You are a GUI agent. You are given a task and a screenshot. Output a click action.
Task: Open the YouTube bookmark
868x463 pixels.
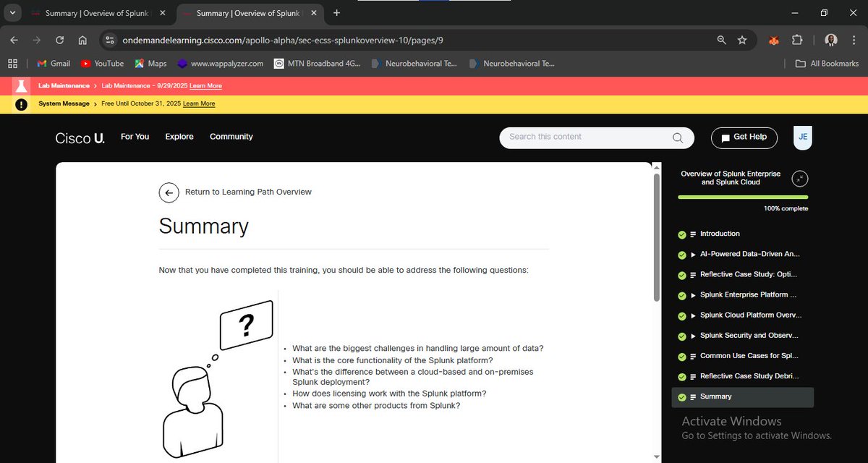(102, 64)
